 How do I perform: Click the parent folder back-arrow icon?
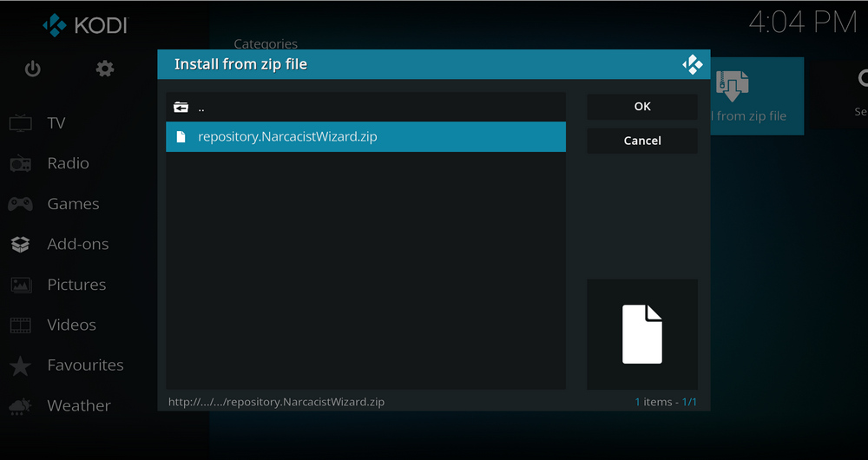[181, 108]
